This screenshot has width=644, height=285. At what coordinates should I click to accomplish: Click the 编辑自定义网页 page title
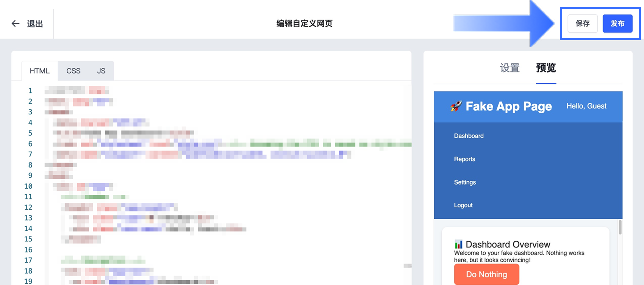pos(305,23)
